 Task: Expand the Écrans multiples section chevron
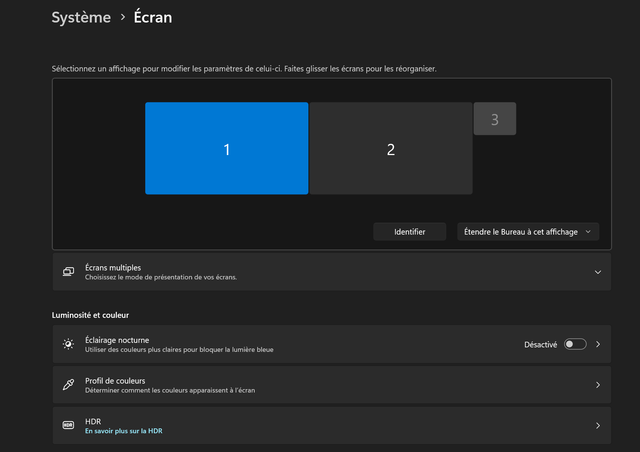pyautogui.click(x=598, y=272)
